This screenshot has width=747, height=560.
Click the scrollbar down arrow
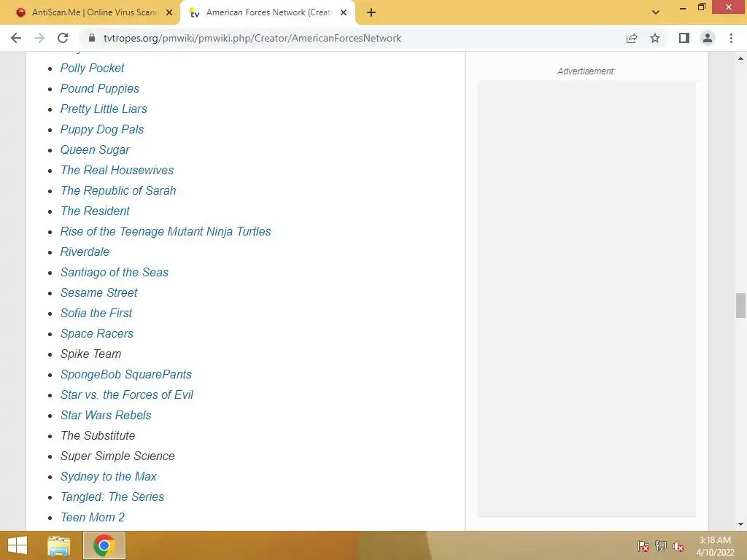tap(740, 524)
